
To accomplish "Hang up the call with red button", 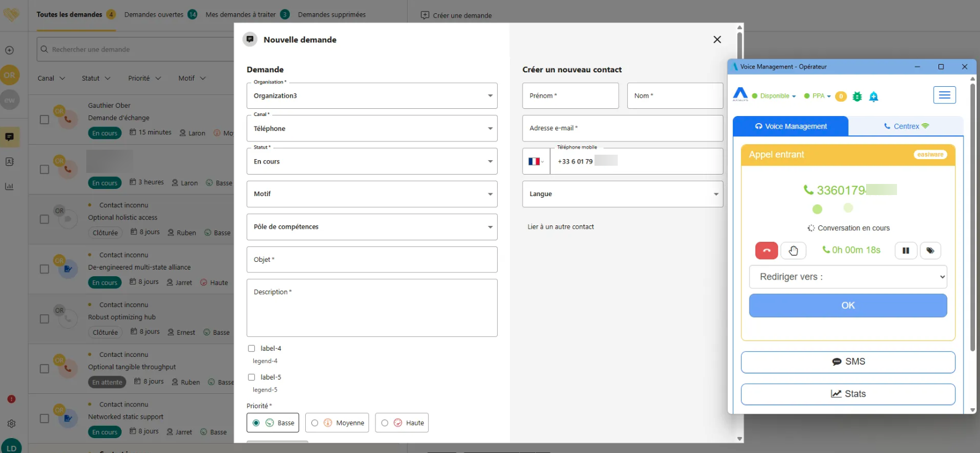I will click(766, 251).
